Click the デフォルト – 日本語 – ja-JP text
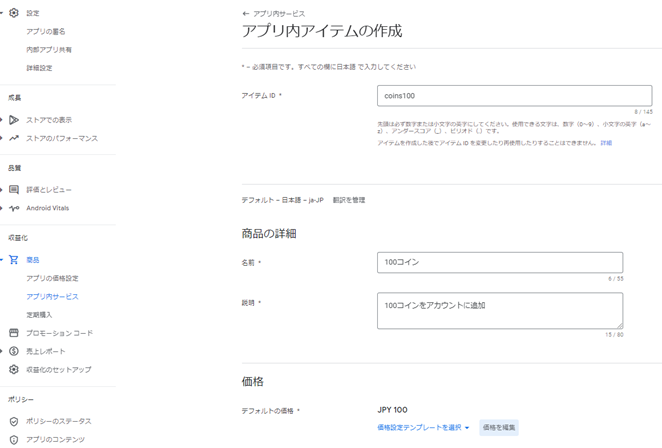This screenshot has height=448, width=662. point(282,200)
